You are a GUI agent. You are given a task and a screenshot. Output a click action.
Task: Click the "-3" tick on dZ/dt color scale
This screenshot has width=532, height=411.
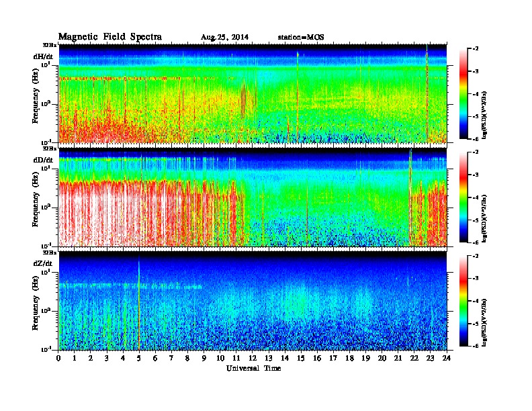(476, 279)
